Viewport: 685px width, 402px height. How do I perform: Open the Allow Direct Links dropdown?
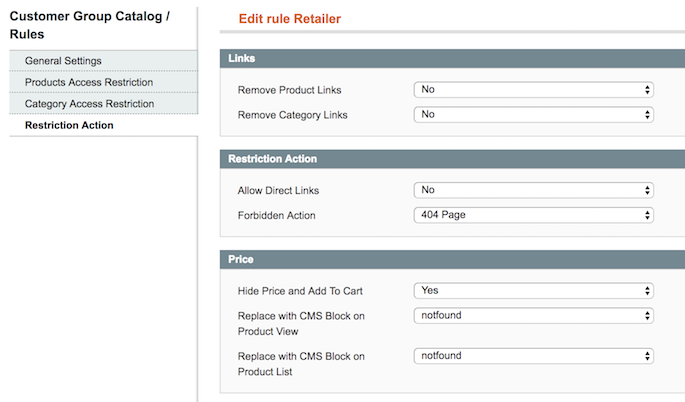pos(533,190)
